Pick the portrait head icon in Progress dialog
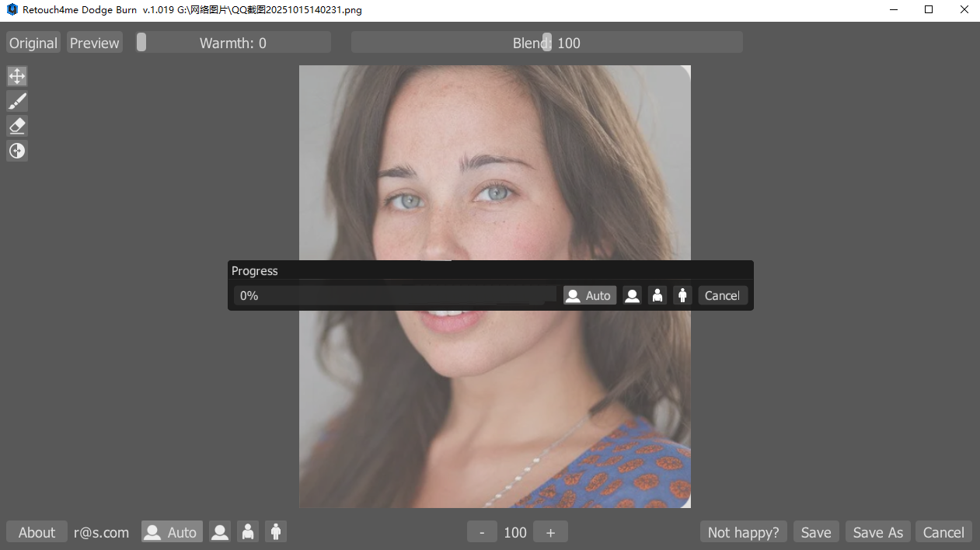 [x=633, y=296]
